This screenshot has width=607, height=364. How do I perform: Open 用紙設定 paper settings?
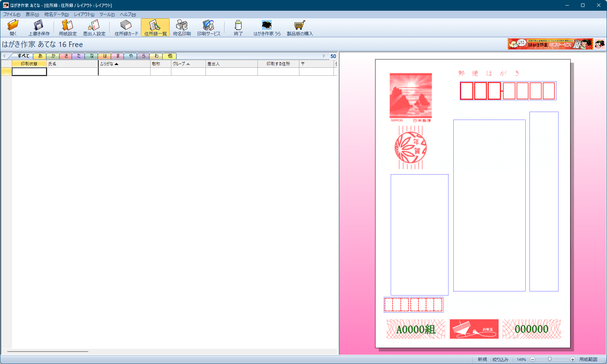click(67, 28)
